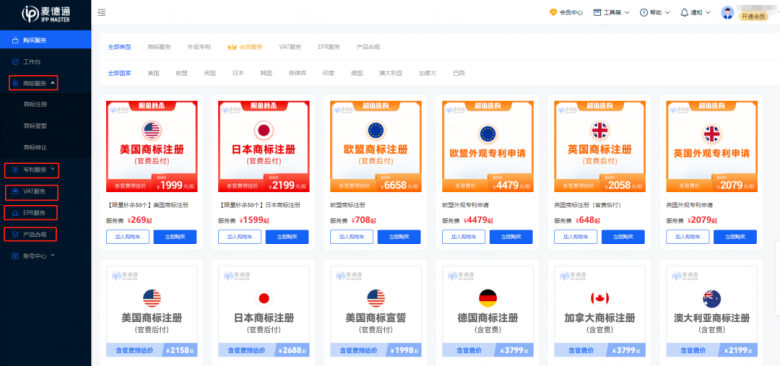The width and height of the screenshot is (780, 366).
Task: Click the 产品合规 shield icon
Action: click(x=15, y=234)
